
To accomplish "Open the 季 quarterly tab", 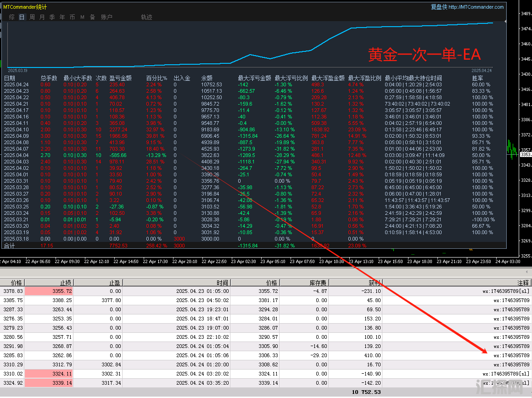I will click(x=52, y=17).
